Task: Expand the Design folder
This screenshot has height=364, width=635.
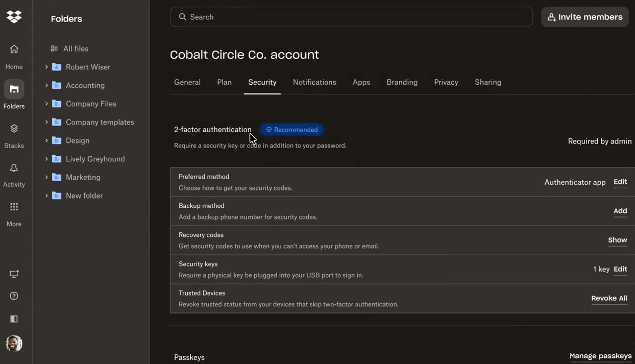Action: (x=46, y=140)
